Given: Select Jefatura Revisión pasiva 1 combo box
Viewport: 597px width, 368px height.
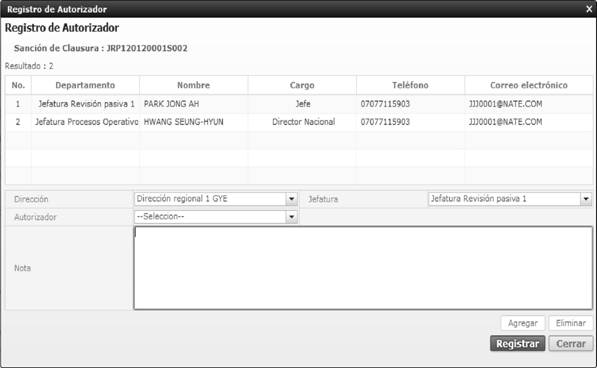Looking at the screenshot, I should [x=510, y=199].
